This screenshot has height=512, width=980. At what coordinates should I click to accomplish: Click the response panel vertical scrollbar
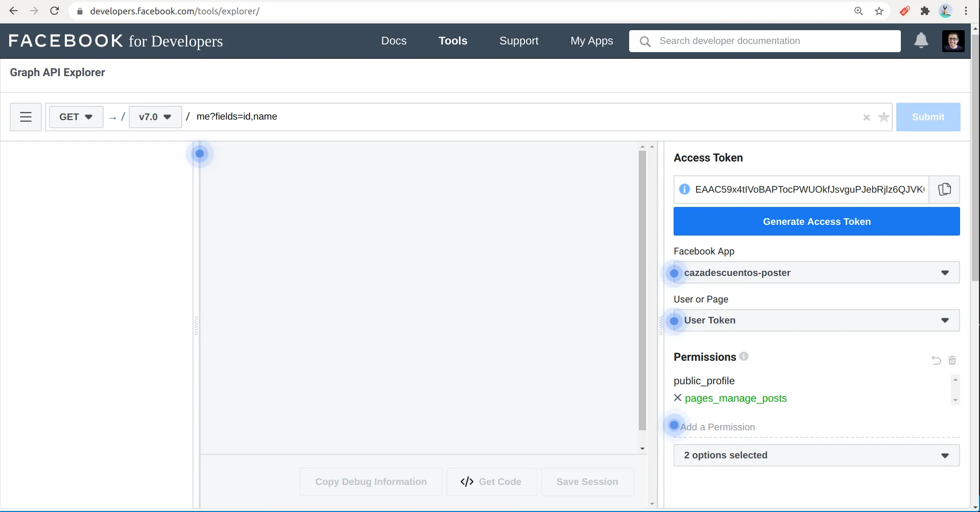pyautogui.click(x=642, y=290)
